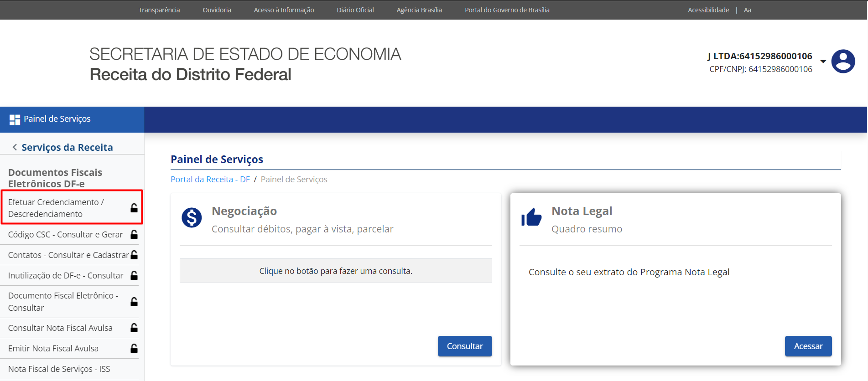This screenshot has width=868, height=381.
Task: Click the Negociação dollar sign icon
Action: point(192,217)
